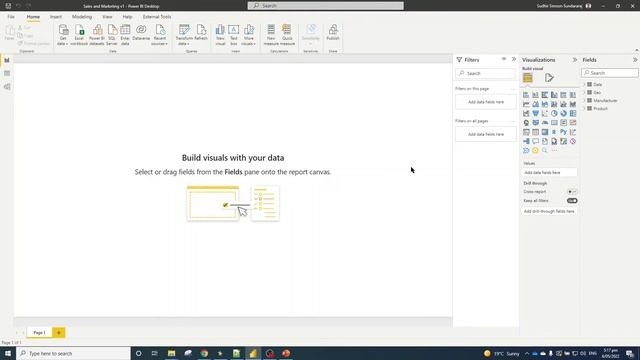This screenshot has height=360, width=640.
Task: Choose the Q&A speech bubble visual
Action: (x=536, y=141)
